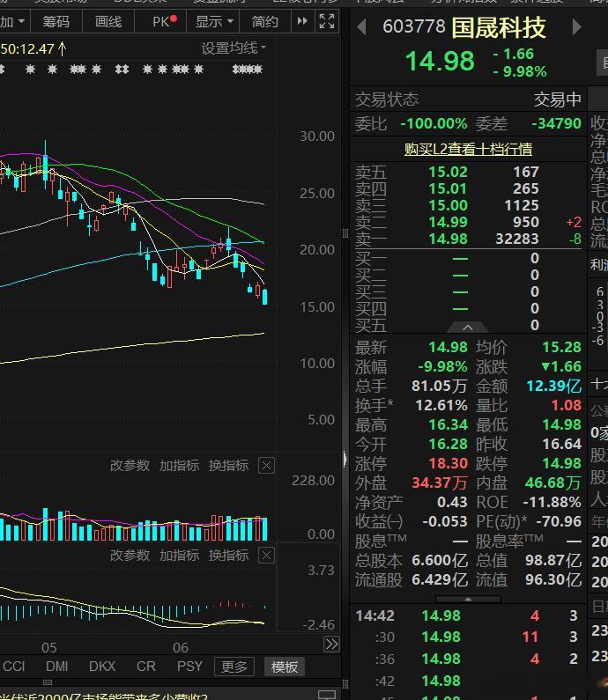The height and width of the screenshot is (700, 608).
Task: Select the CCI indicator tab
Action: 14,667
